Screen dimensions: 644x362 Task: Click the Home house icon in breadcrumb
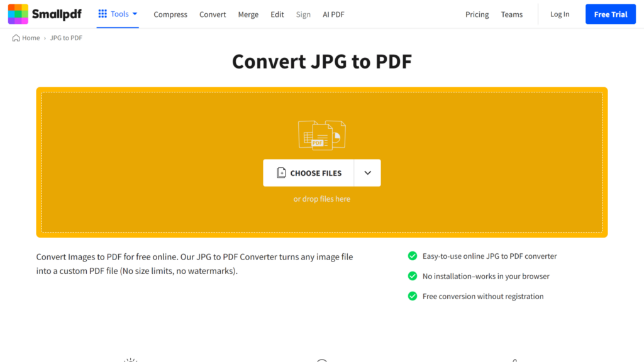tap(16, 38)
